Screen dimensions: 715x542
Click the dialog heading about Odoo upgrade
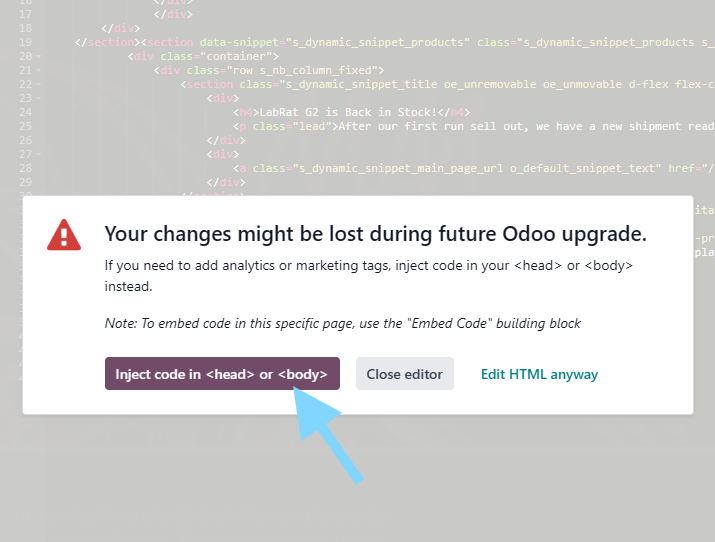(x=375, y=234)
